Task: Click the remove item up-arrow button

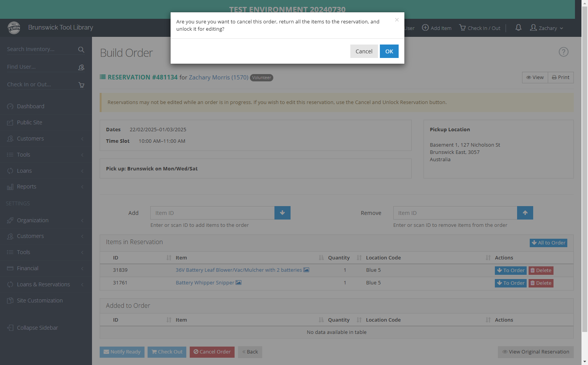Action: [525, 213]
